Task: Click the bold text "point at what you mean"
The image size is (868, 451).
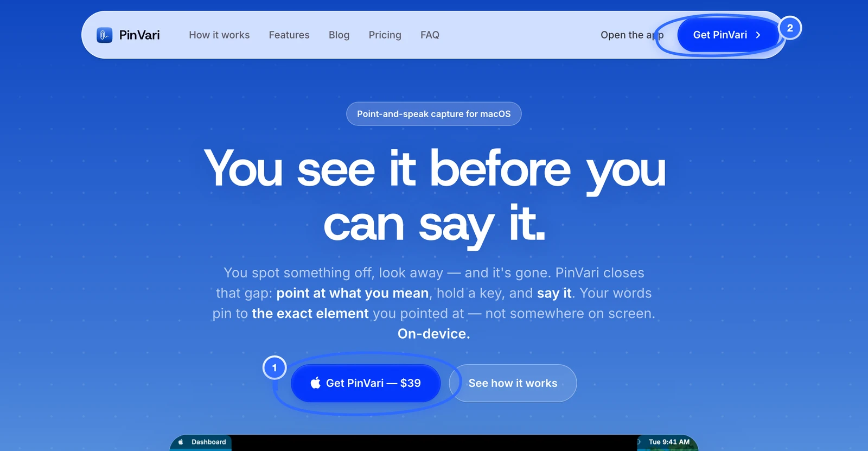Action: click(353, 293)
